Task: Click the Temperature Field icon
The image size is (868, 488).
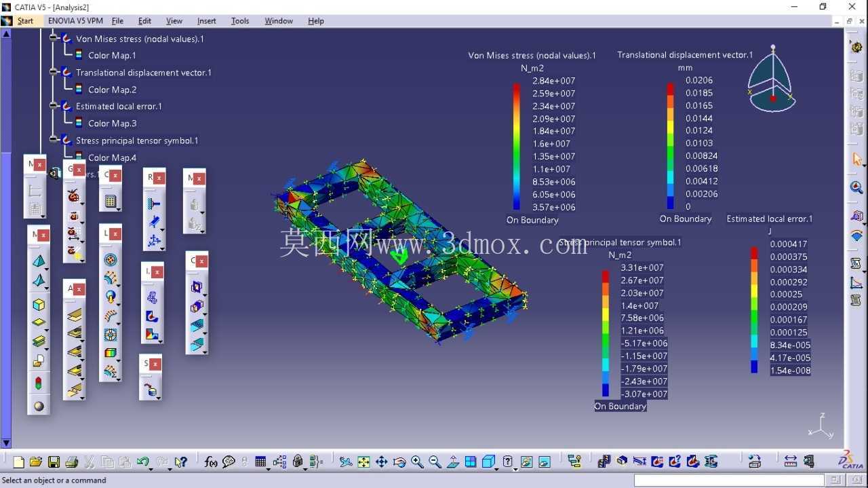Action: (111, 353)
